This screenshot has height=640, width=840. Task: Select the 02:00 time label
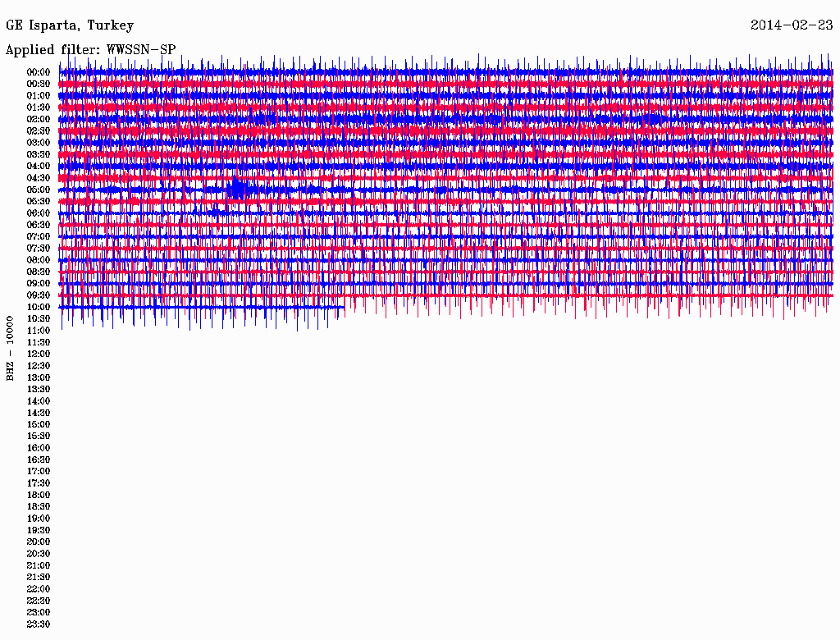pos(39,120)
